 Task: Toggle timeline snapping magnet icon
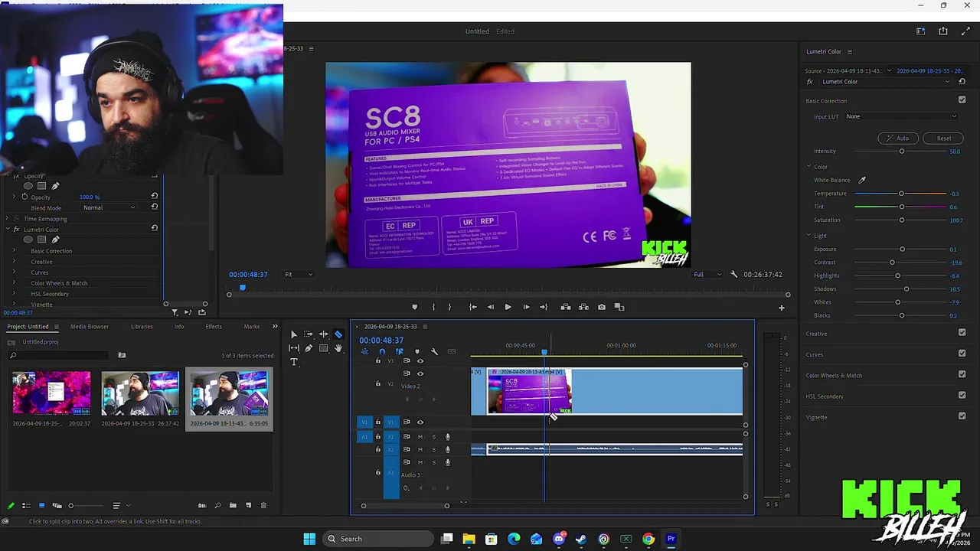pyautogui.click(x=382, y=352)
